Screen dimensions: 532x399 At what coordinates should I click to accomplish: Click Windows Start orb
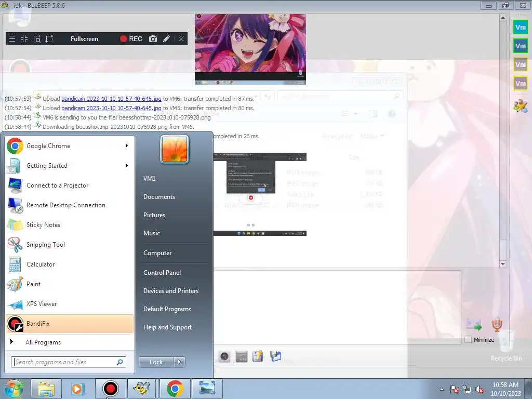[x=14, y=389]
